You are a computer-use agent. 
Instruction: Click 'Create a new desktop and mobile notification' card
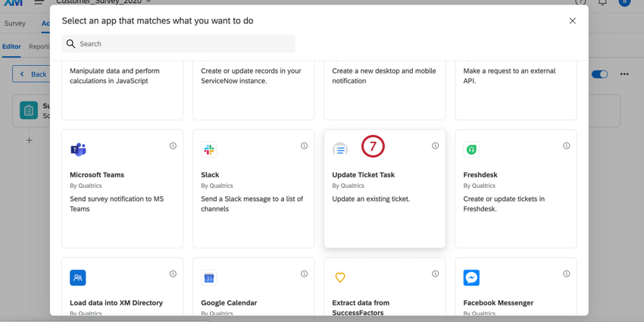coord(385,90)
